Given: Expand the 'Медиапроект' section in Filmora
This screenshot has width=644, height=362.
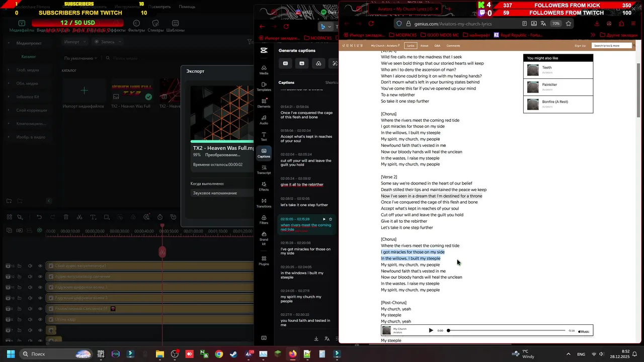Looking at the screenshot, I should click(29, 43).
